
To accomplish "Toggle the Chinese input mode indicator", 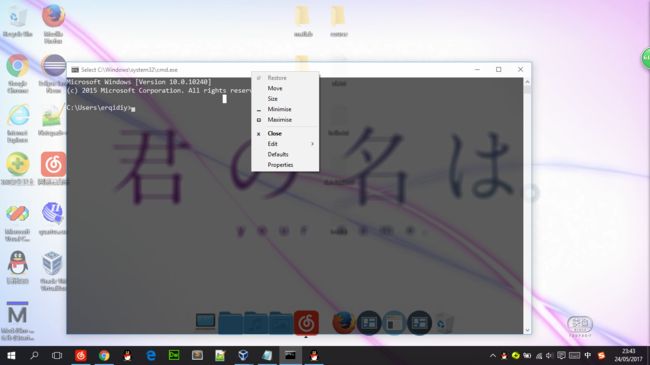I will coord(587,355).
